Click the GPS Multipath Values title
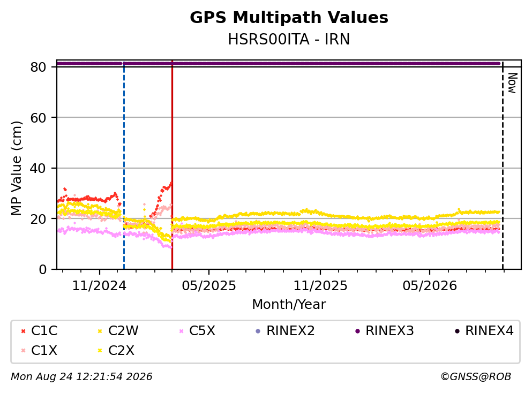The width and height of the screenshot is (532, 393). (289, 18)
